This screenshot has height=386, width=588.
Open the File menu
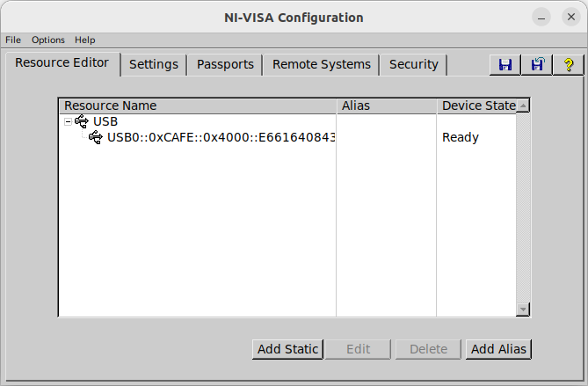13,40
